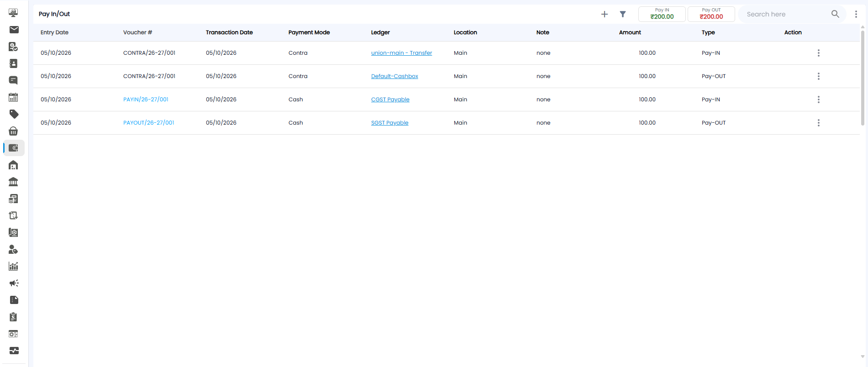Click Contra payment mode in Default-Cashbox row
This screenshot has width=868, height=367.
click(x=298, y=76)
